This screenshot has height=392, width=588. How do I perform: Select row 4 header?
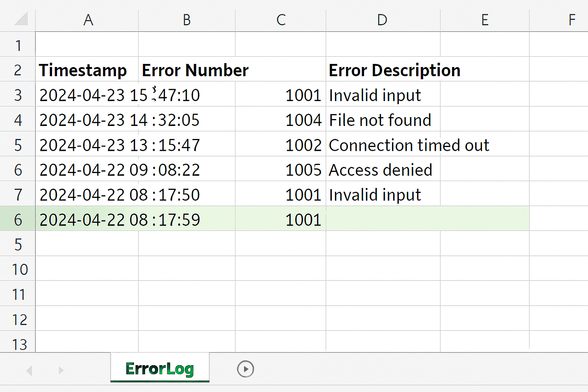[x=18, y=119]
